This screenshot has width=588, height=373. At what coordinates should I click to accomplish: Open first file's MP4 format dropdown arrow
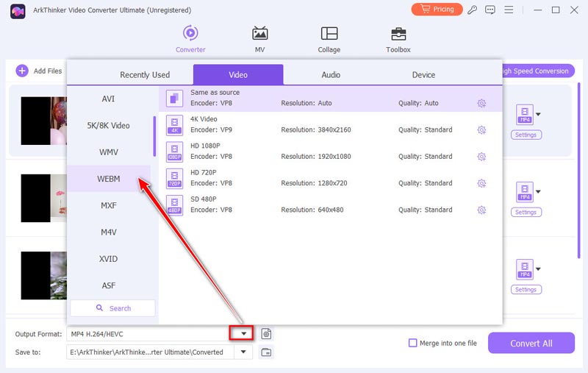click(538, 114)
